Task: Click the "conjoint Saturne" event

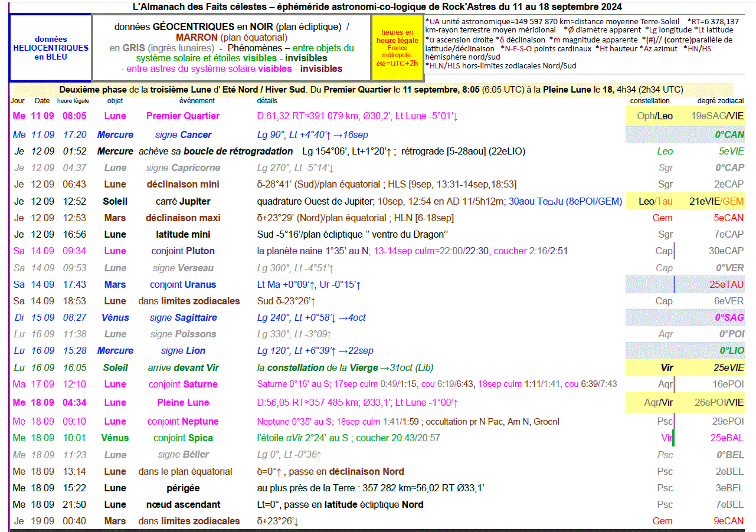Action: [x=183, y=384]
